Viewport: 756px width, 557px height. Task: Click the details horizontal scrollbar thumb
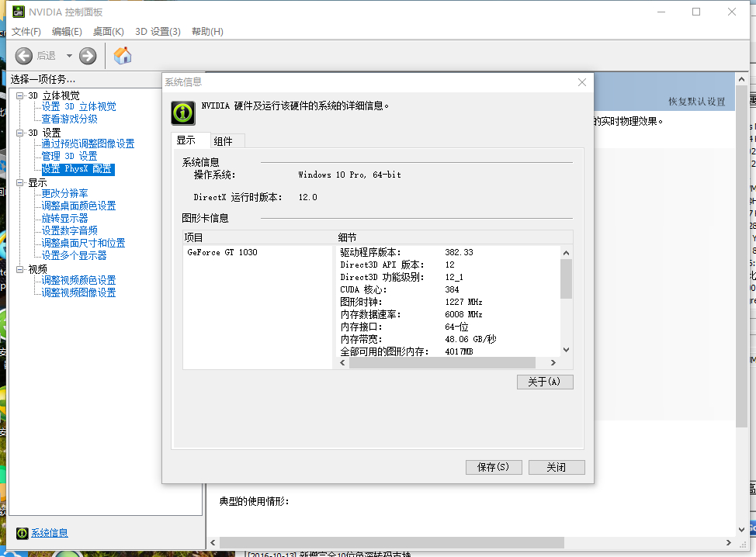(x=442, y=362)
